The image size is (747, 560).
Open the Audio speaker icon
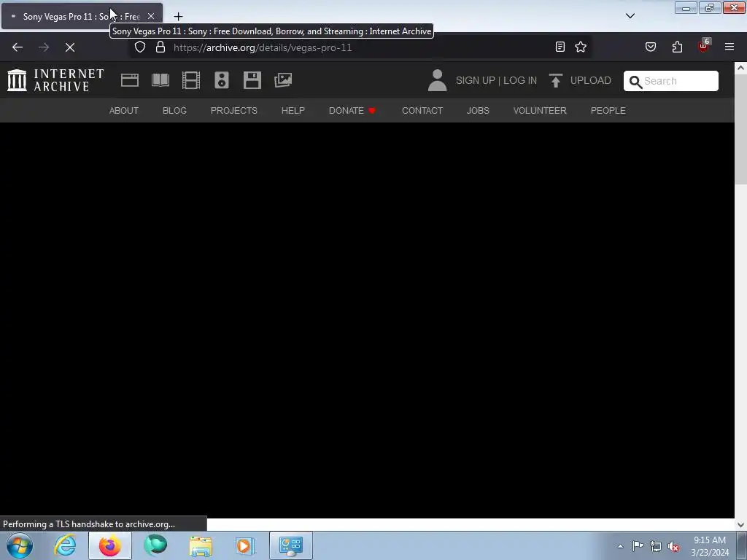pyautogui.click(x=222, y=80)
